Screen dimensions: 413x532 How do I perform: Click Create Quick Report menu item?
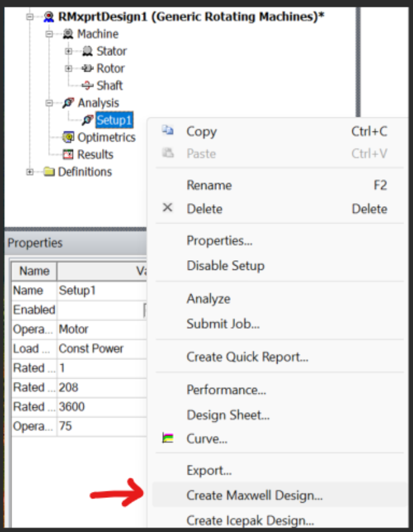pos(247,357)
